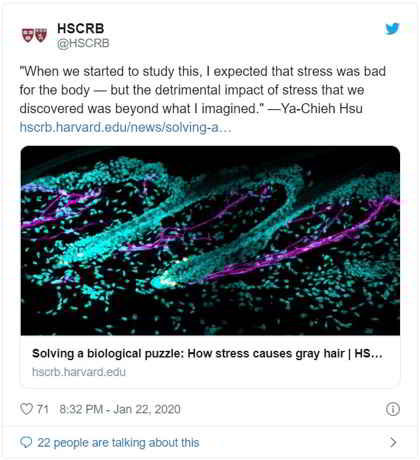Expand conversation with the right chevron arrow
This screenshot has height=460, width=420.
tap(393, 442)
